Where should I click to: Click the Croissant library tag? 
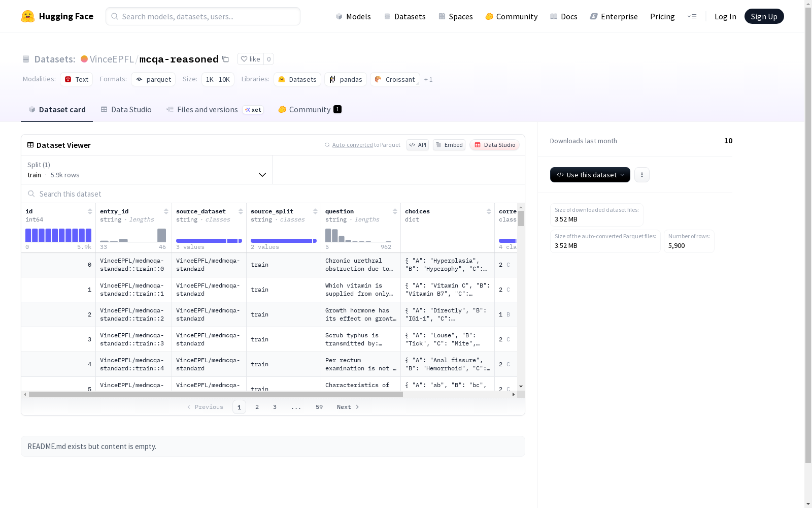(x=395, y=79)
